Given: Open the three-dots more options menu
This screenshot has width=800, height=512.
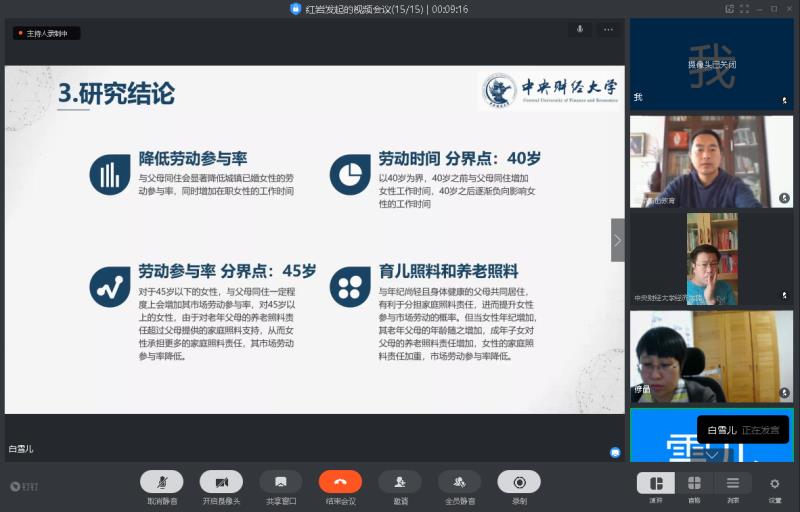Looking at the screenshot, I should click(608, 30).
